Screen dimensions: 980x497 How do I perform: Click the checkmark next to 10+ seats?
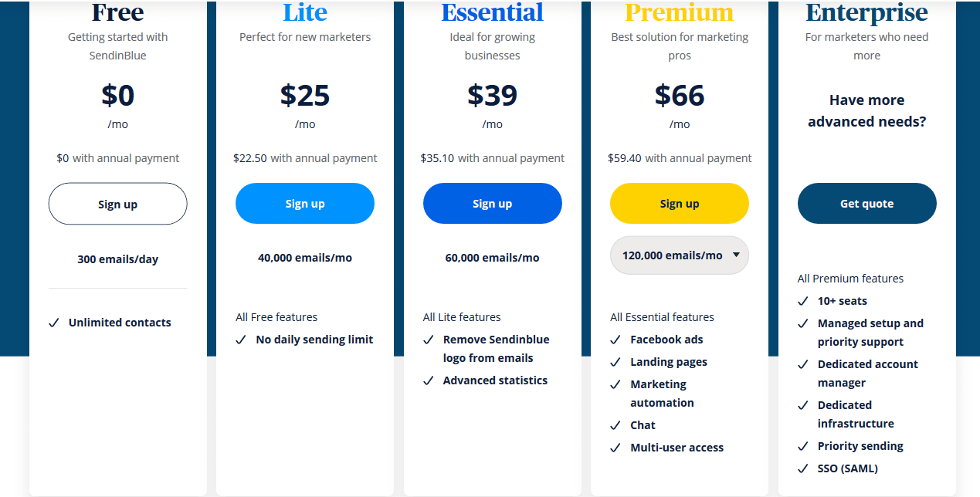[x=803, y=302]
